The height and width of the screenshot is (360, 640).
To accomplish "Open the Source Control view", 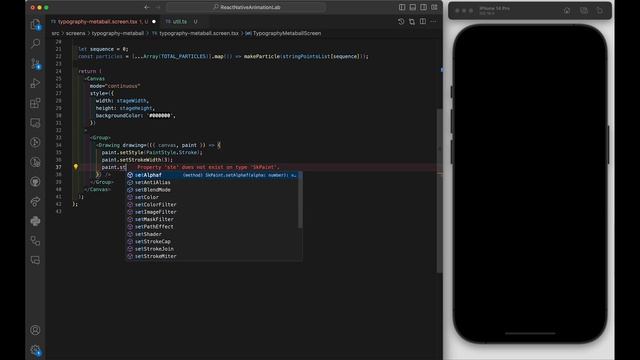I will click(36, 63).
